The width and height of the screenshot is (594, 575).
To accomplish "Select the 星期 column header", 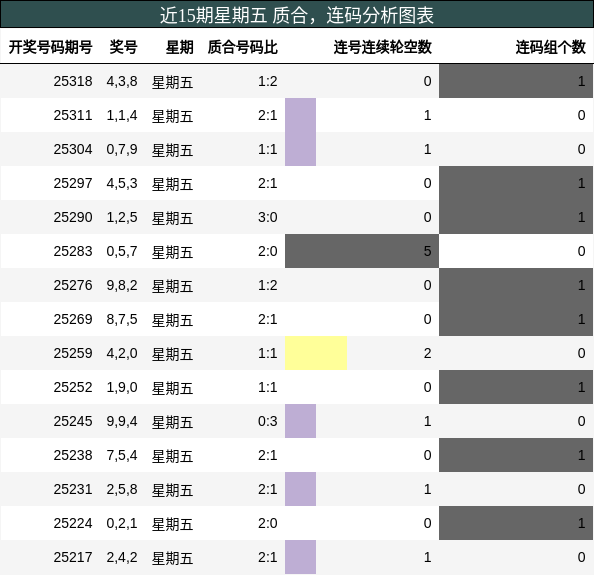I will pos(180,47).
